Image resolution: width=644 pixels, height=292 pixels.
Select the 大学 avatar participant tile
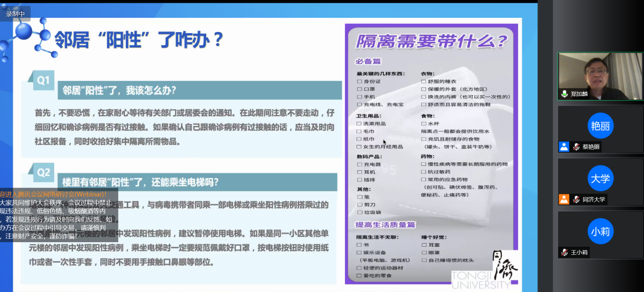tap(600, 178)
